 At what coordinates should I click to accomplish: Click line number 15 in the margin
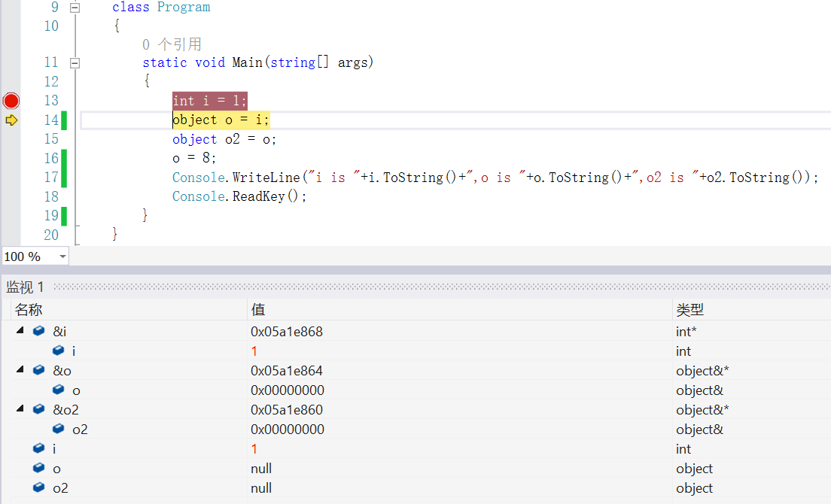pyautogui.click(x=51, y=139)
